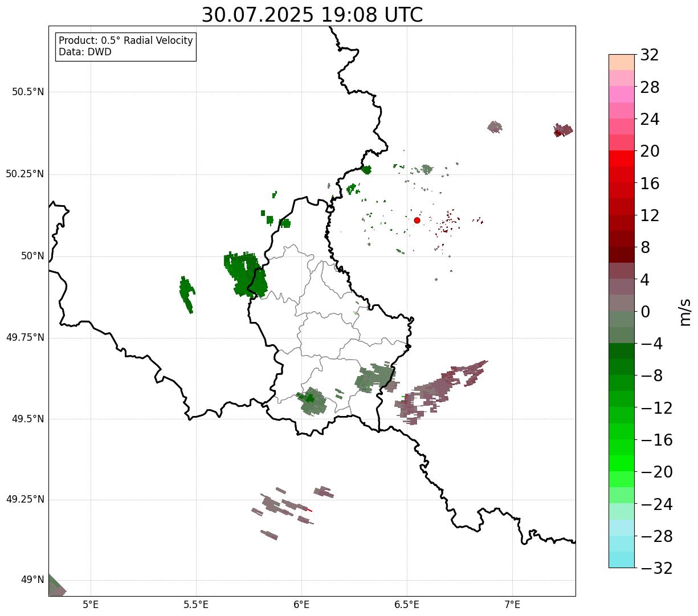
Task: Click the 49.5°N latitude label
Action: coord(28,419)
